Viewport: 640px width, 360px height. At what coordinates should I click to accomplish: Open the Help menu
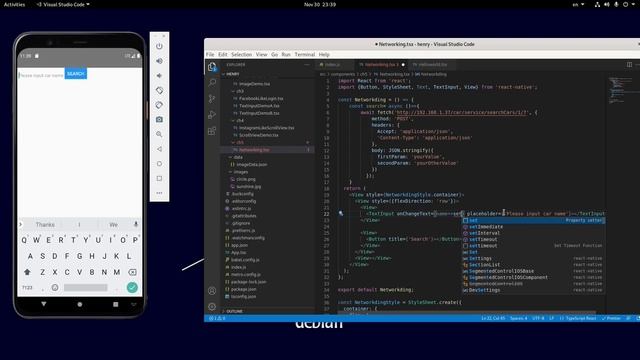(x=324, y=54)
